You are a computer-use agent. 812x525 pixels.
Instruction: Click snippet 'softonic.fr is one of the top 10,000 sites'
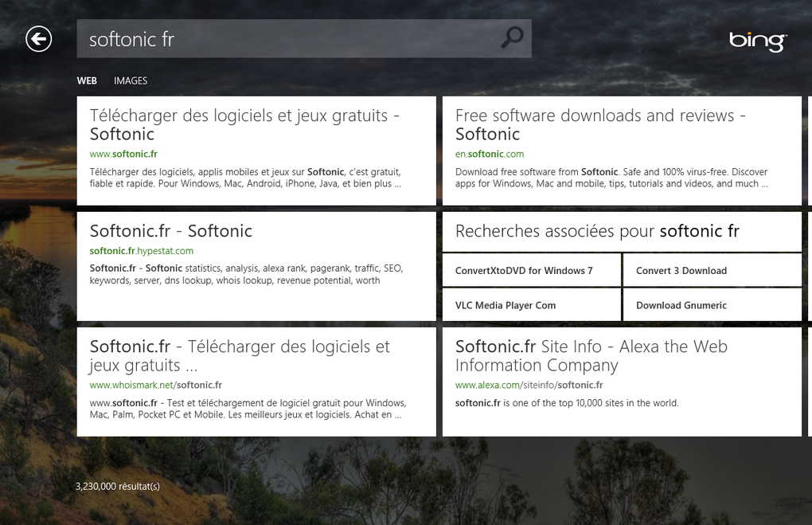click(x=567, y=402)
